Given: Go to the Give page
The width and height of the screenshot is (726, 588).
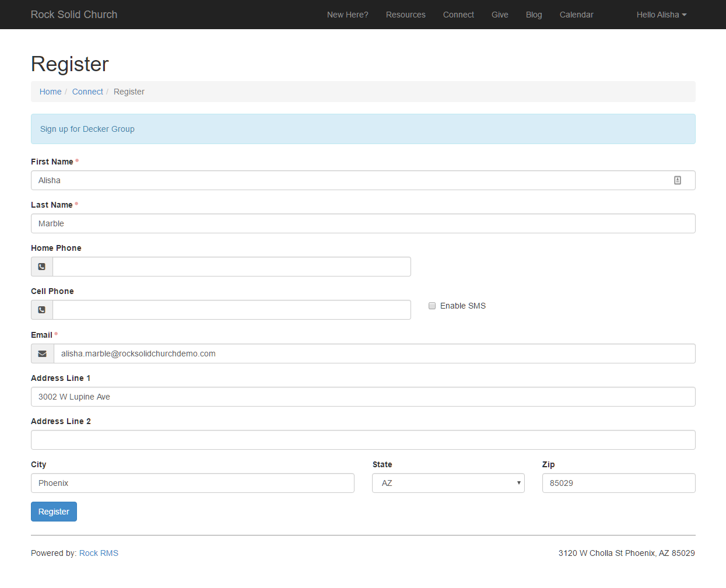Looking at the screenshot, I should tap(500, 15).
